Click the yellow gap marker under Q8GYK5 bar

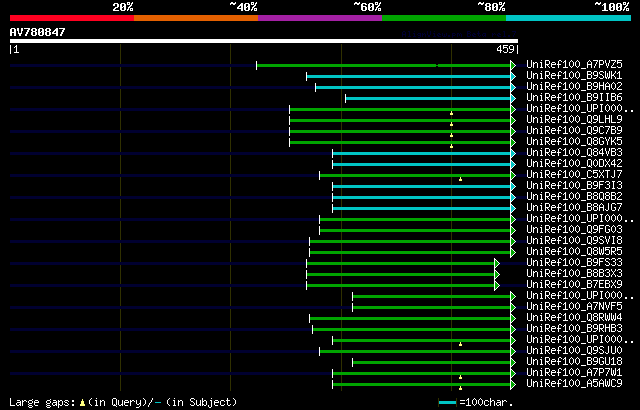pyautogui.click(x=451, y=146)
